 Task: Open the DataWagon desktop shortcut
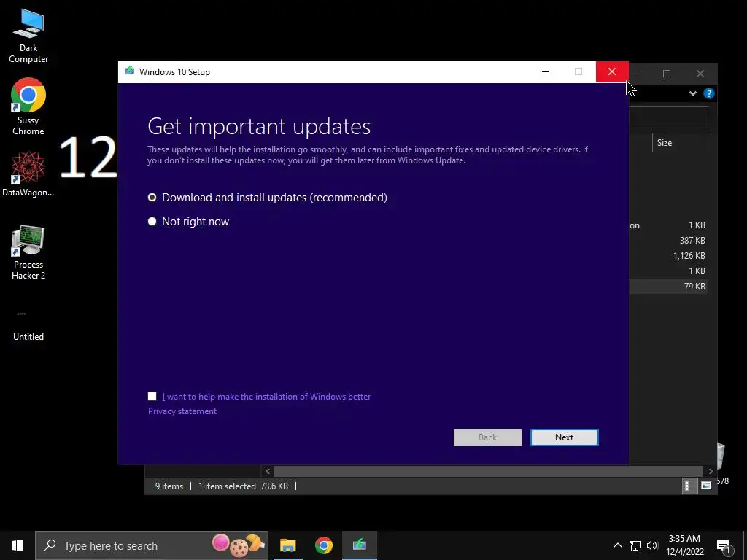tap(28, 174)
